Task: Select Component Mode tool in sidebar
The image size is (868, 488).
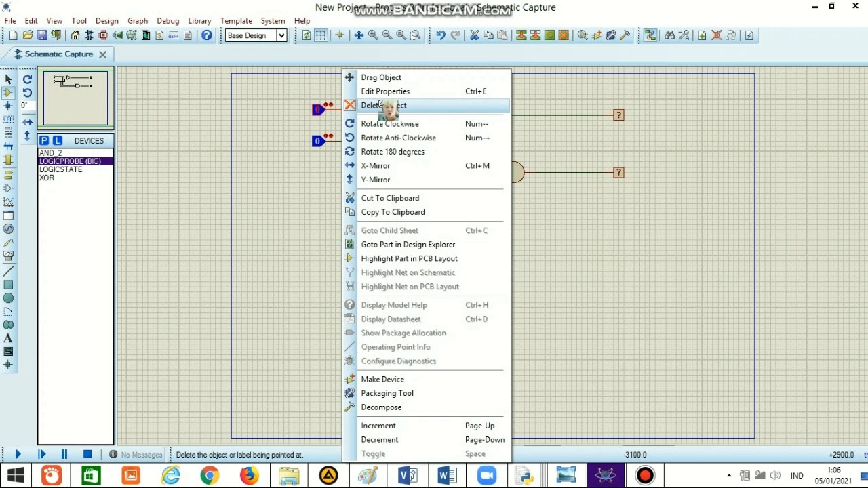Action: [8, 93]
